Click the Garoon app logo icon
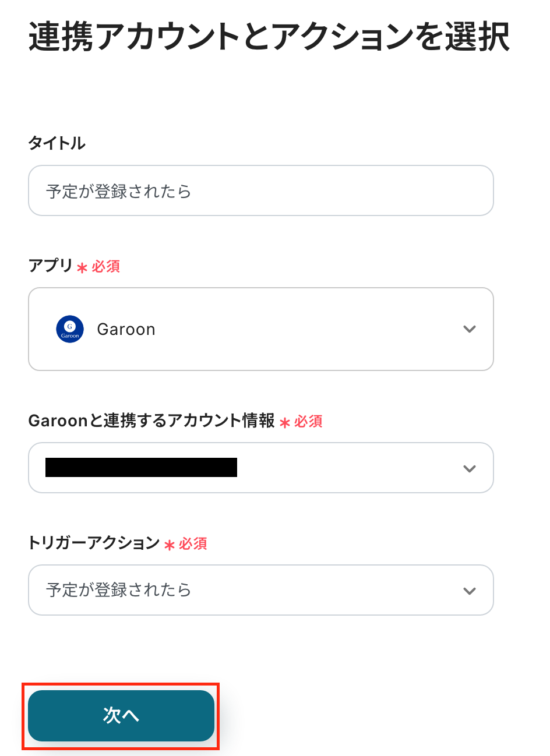Screen dimensions: 550x756 70,329
